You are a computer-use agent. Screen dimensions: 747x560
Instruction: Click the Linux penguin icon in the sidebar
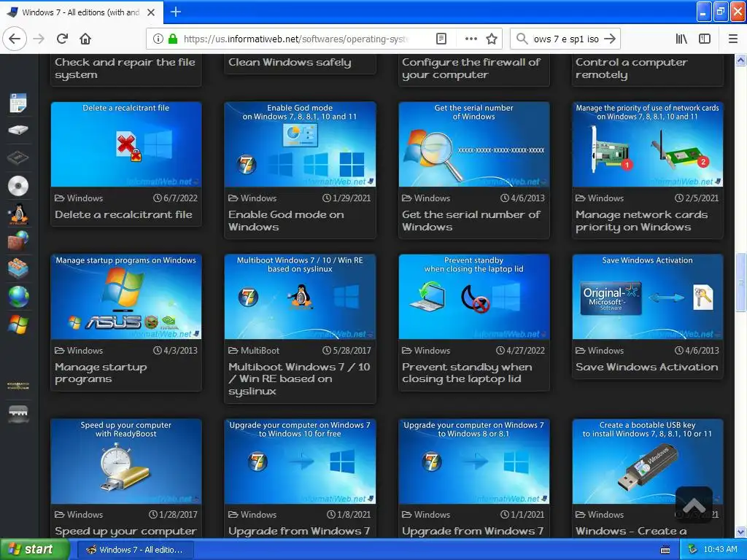tap(18, 214)
